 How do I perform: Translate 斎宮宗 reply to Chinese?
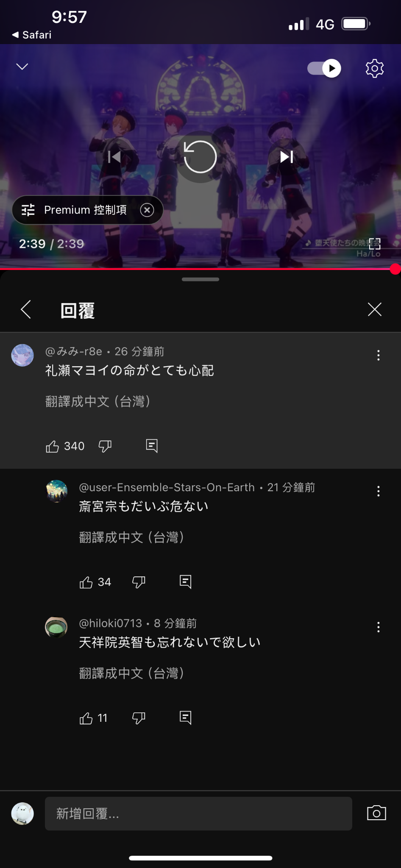(x=131, y=537)
